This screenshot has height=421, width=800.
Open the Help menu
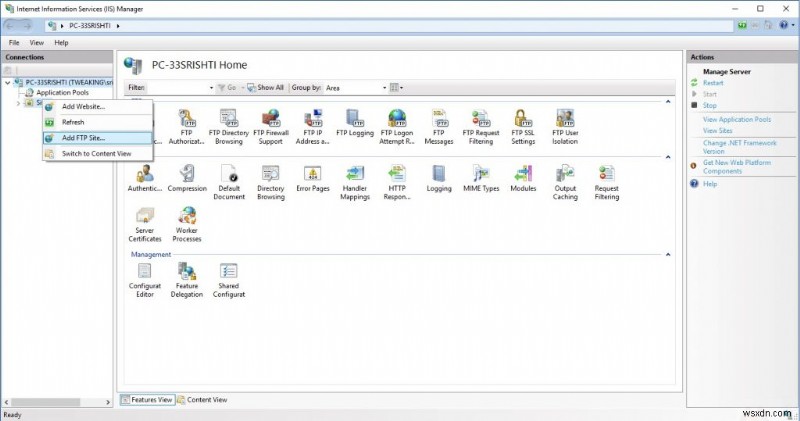tap(61, 43)
